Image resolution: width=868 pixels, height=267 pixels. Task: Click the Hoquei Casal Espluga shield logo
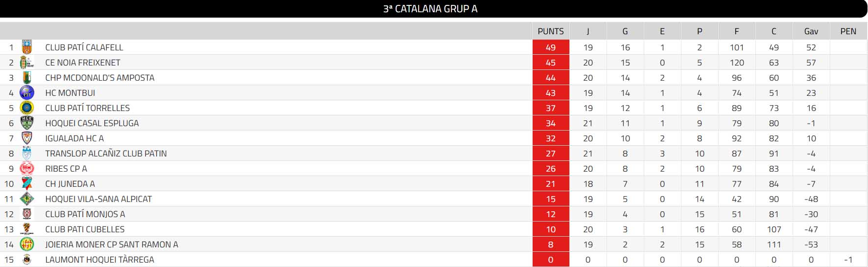[x=27, y=123]
